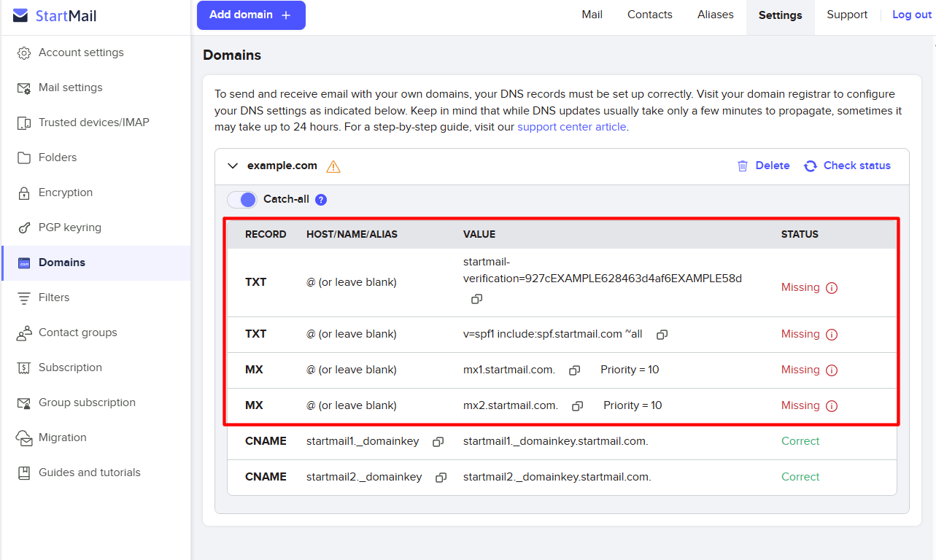
Task: Open the support center article link
Action: [572, 127]
